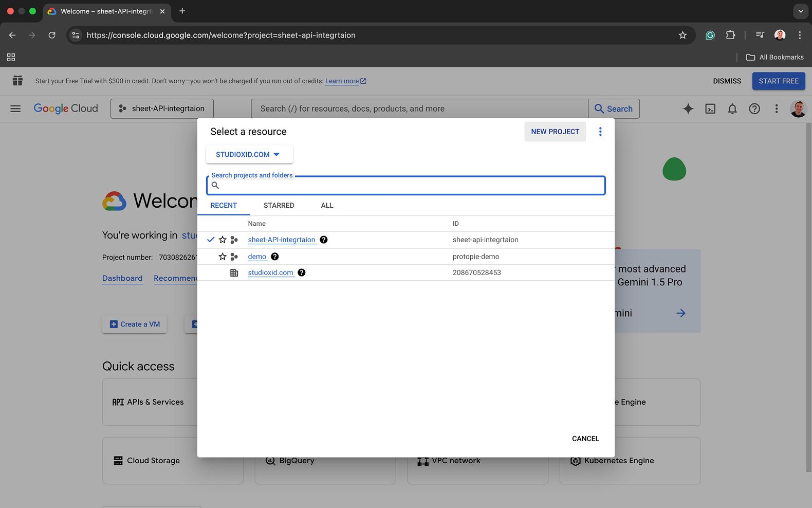Click the Gemini card arrow

[681, 313]
